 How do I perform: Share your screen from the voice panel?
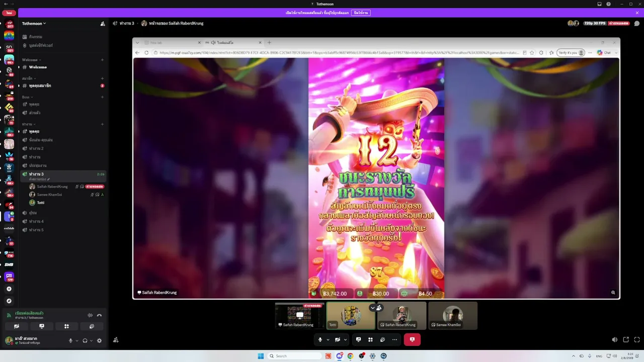point(42,326)
